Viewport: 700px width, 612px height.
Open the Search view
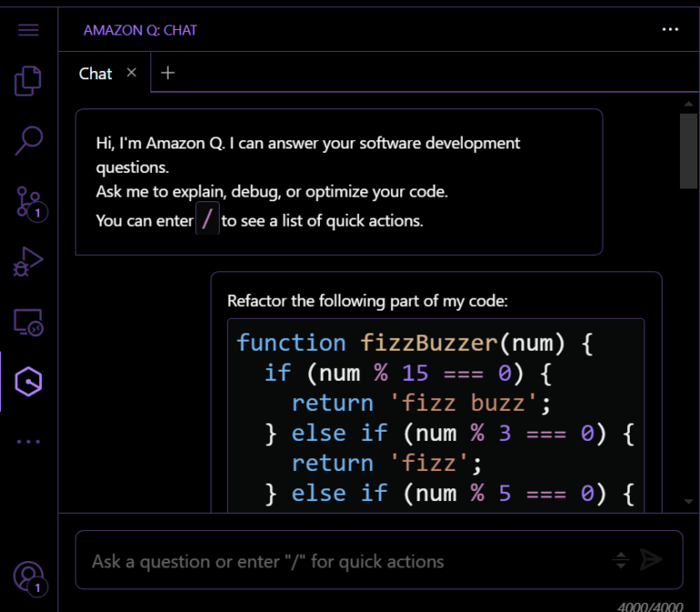pos(28,140)
